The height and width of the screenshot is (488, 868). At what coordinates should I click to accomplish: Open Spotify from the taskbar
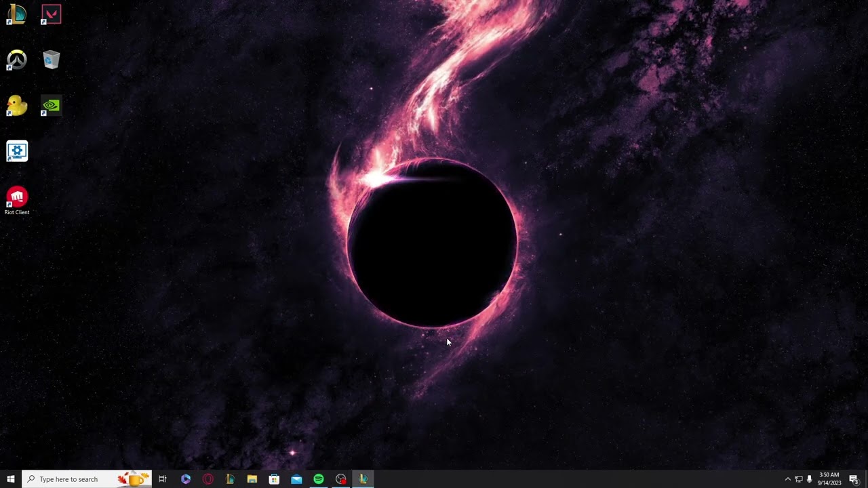click(x=319, y=479)
